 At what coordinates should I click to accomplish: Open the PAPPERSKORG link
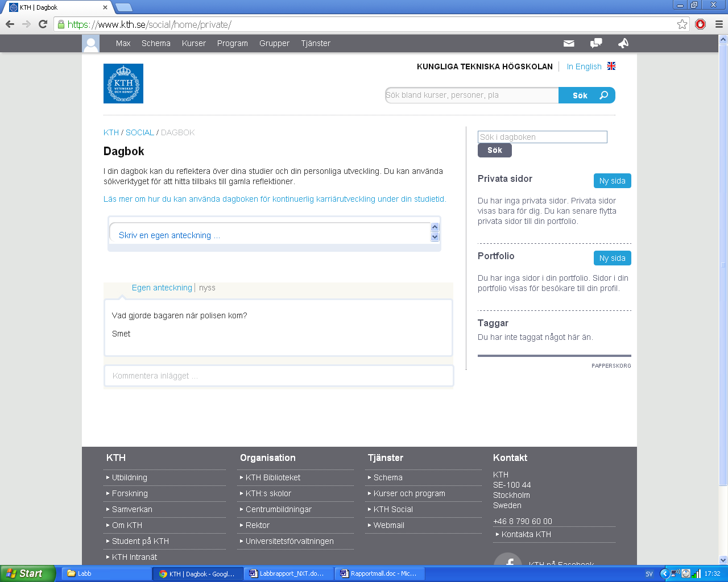pyautogui.click(x=611, y=365)
